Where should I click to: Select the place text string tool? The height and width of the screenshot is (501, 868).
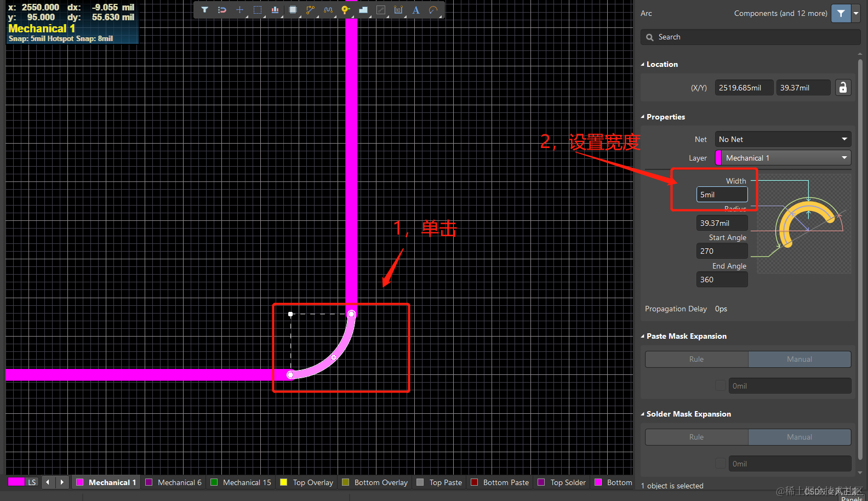pos(416,10)
